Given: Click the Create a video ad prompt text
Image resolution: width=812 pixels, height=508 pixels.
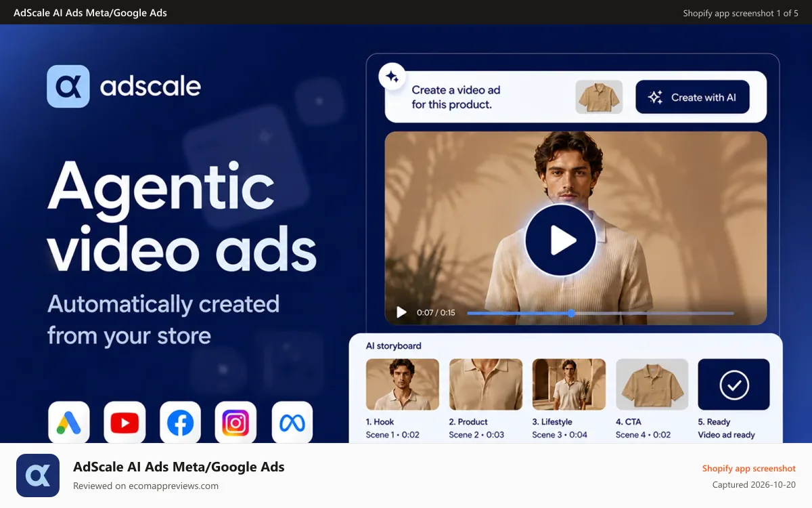Looking at the screenshot, I should [456, 97].
